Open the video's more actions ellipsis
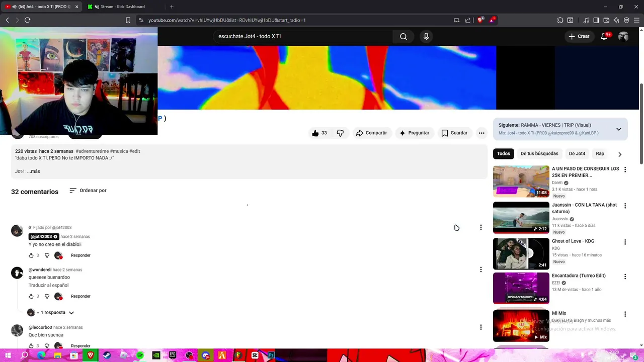 [x=481, y=133]
